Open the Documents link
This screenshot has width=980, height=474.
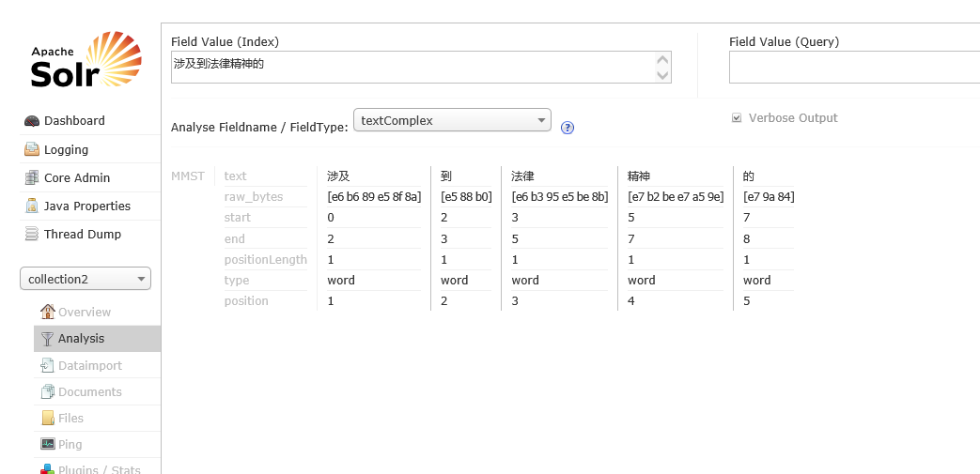click(90, 391)
